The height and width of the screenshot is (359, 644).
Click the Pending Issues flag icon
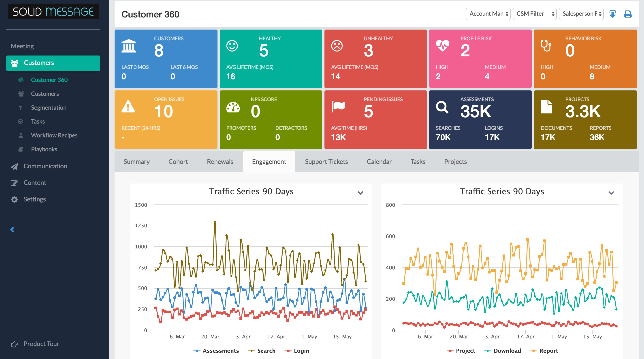[338, 107]
